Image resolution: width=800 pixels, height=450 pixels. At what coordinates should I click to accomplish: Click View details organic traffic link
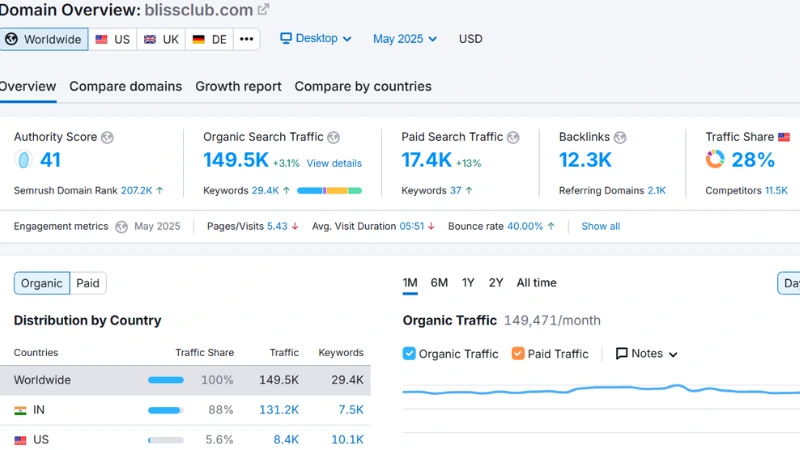(x=334, y=163)
